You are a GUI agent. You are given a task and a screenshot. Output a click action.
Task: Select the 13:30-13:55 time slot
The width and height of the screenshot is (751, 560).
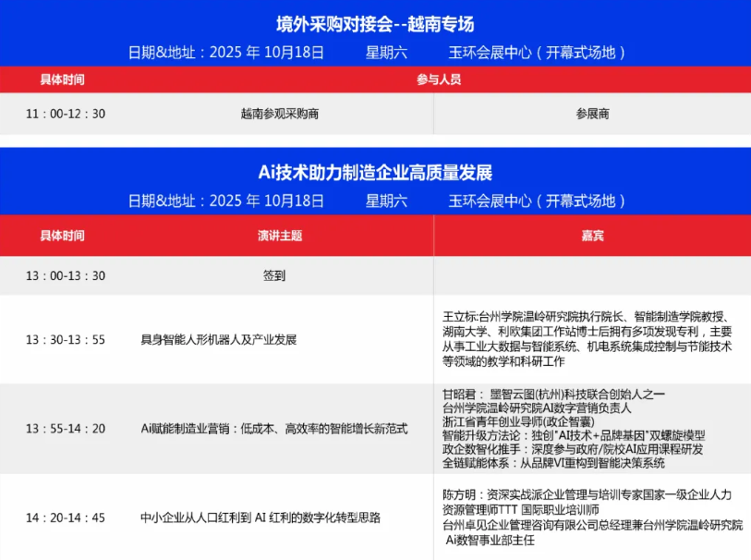66,339
